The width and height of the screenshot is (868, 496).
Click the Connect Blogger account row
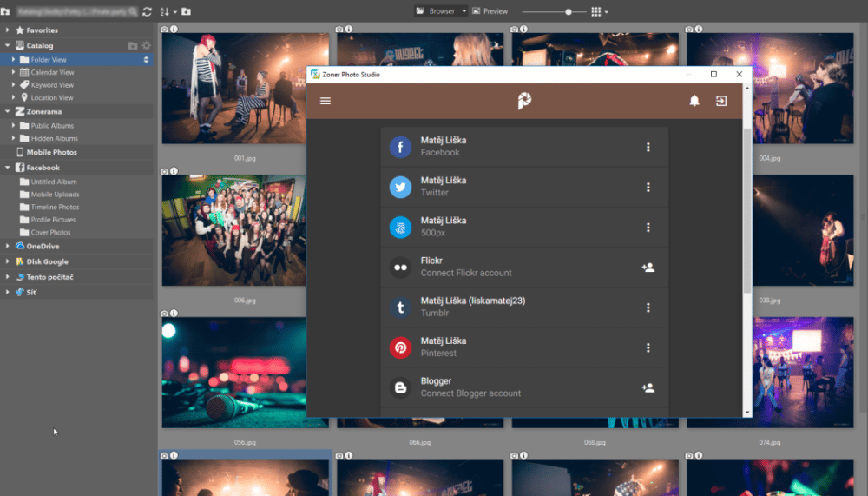point(524,388)
